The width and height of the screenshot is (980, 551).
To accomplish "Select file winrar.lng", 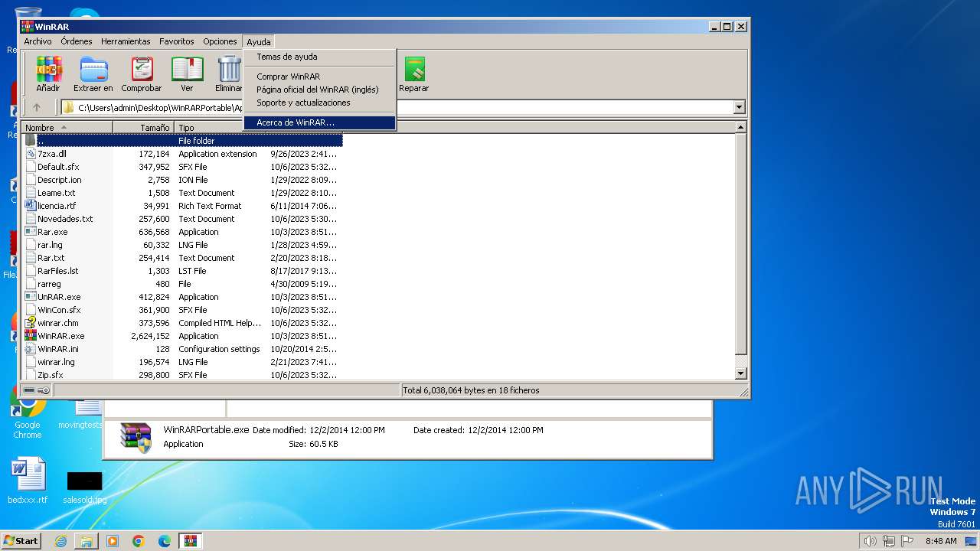I will 56,362.
